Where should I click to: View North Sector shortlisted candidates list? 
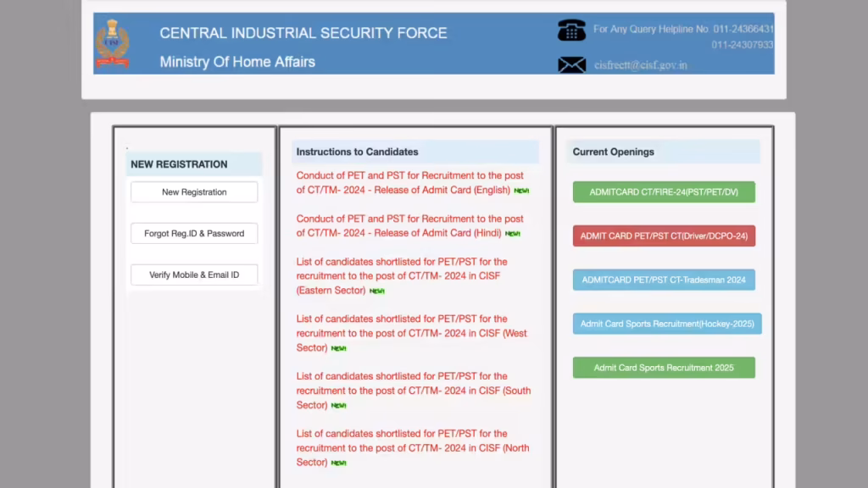coord(413,447)
